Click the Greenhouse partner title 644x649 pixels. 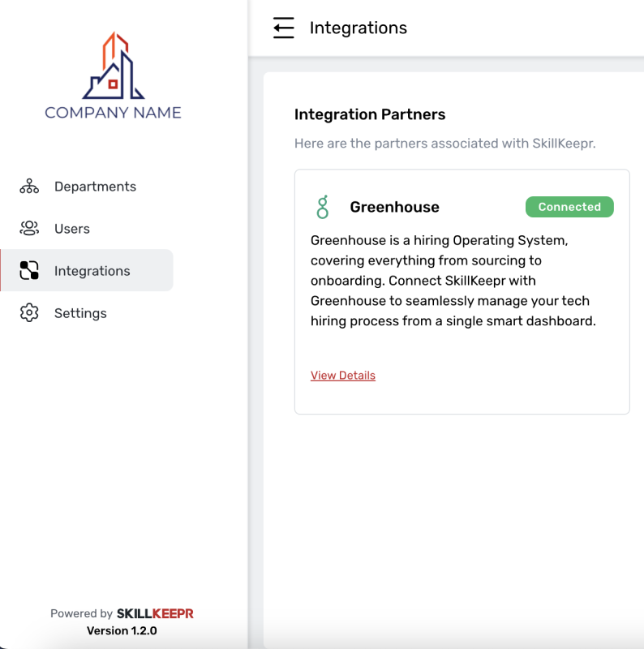(394, 207)
